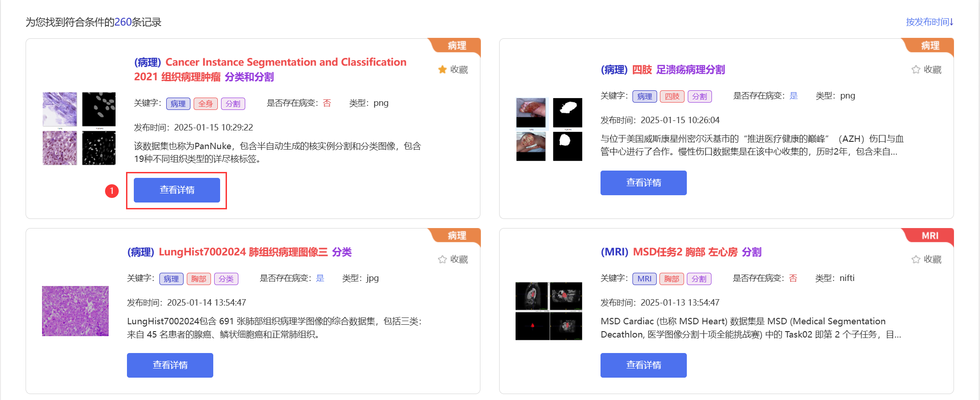Open the MSD任务2 胸部 左心房 分割 title
980x400 pixels.
pos(681,252)
